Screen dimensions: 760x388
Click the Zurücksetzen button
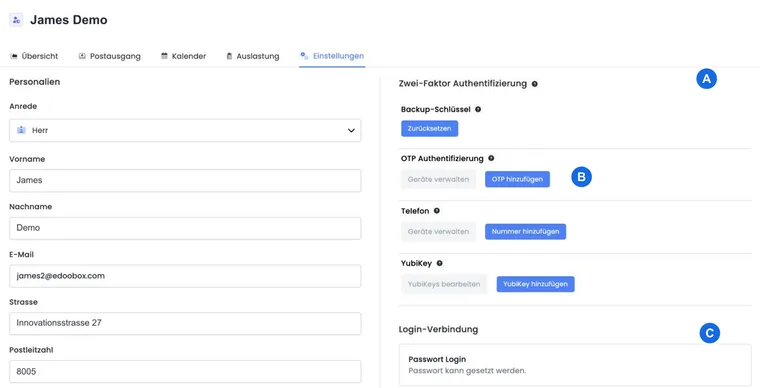click(x=429, y=129)
